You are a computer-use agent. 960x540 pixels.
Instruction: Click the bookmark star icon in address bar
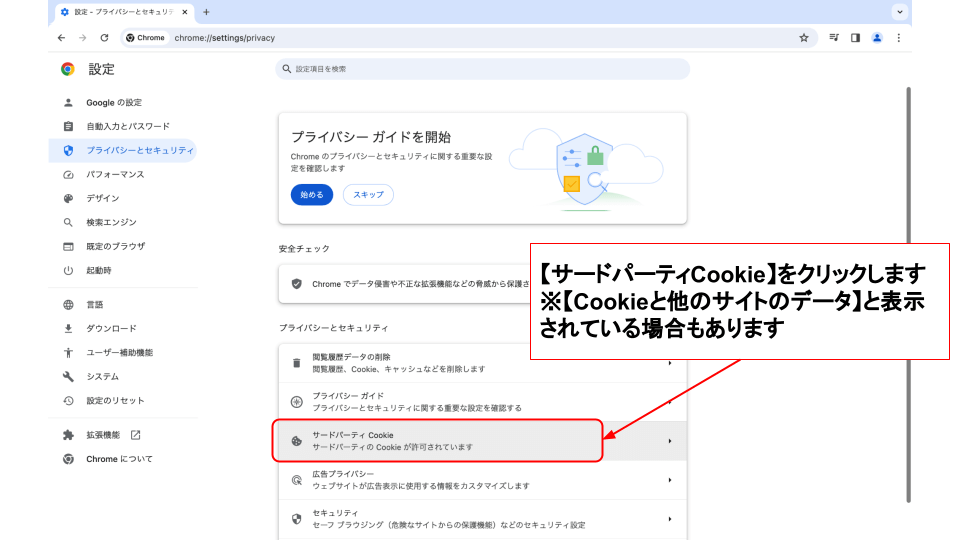coord(804,38)
